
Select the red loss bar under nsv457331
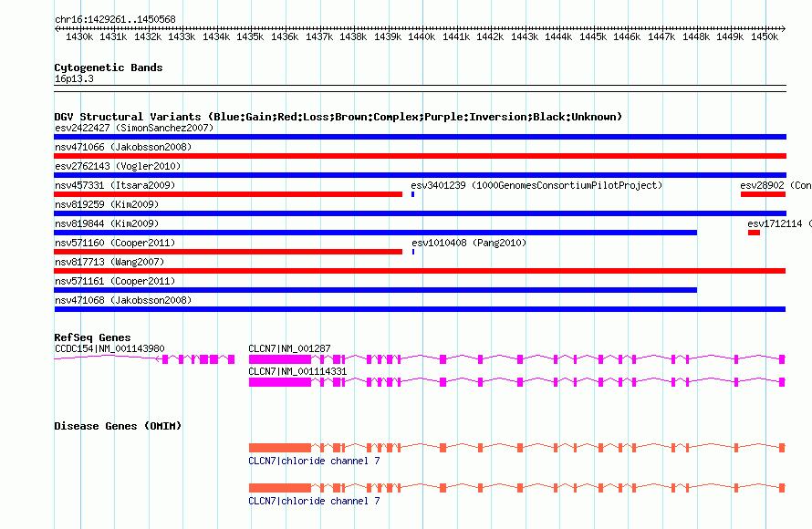228,194
